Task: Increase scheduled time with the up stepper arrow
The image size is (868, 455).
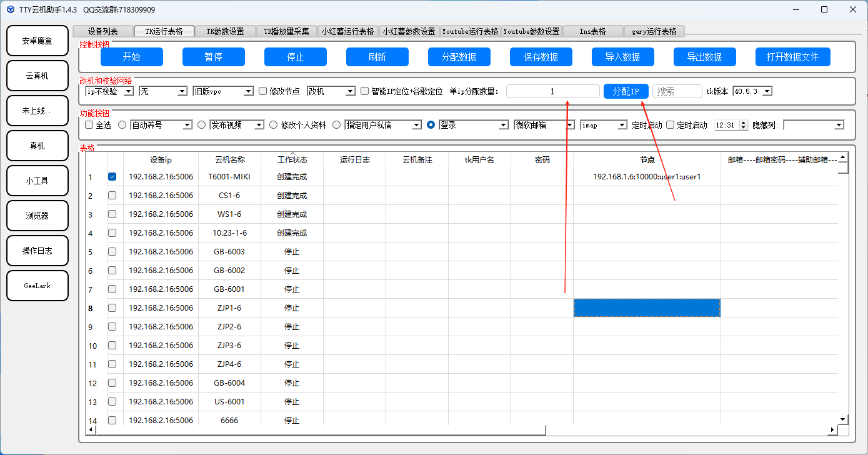Action: (743, 122)
